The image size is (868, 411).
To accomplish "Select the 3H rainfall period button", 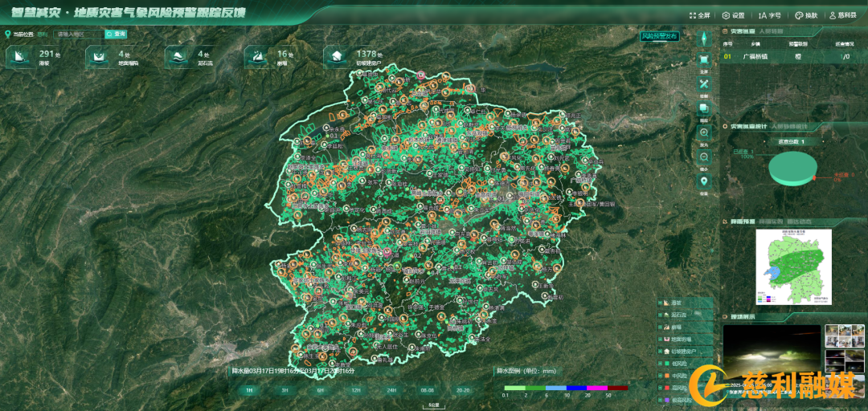I will [x=285, y=390].
